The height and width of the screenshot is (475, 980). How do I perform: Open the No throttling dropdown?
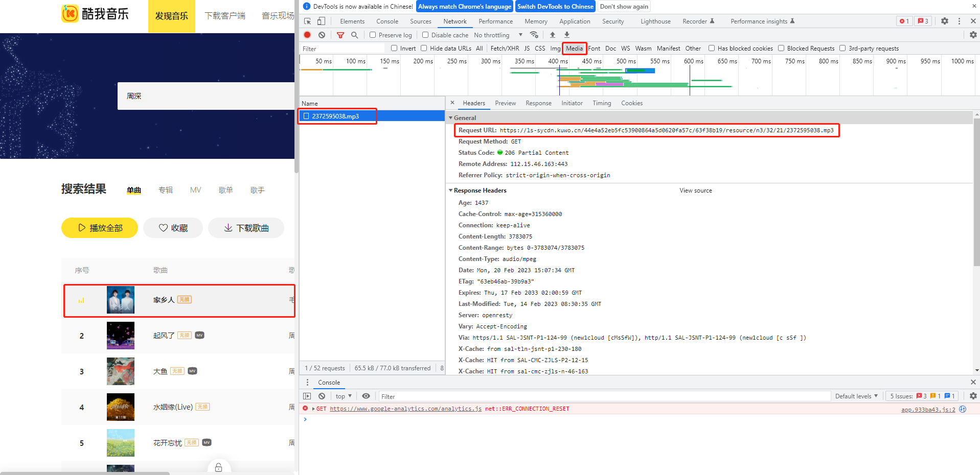click(x=498, y=35)
